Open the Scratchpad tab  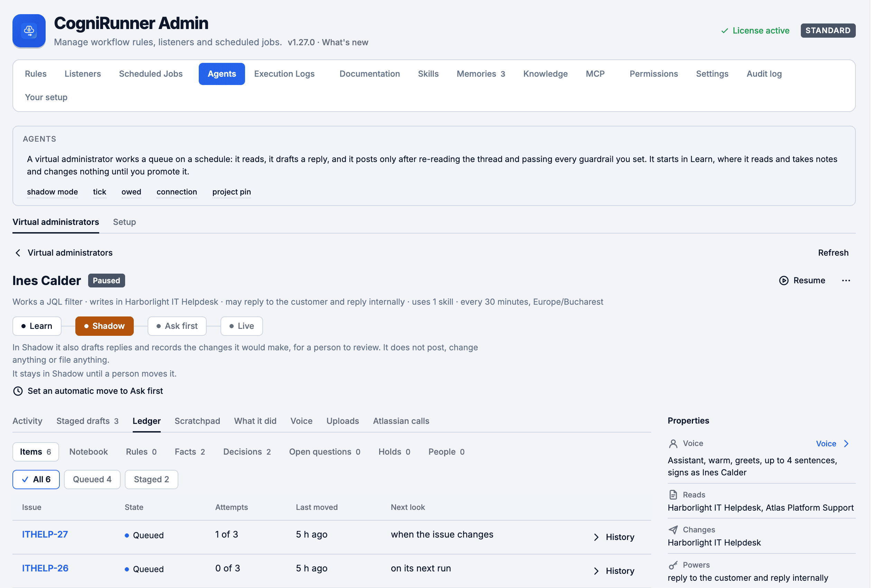click(x=197, y=421)
